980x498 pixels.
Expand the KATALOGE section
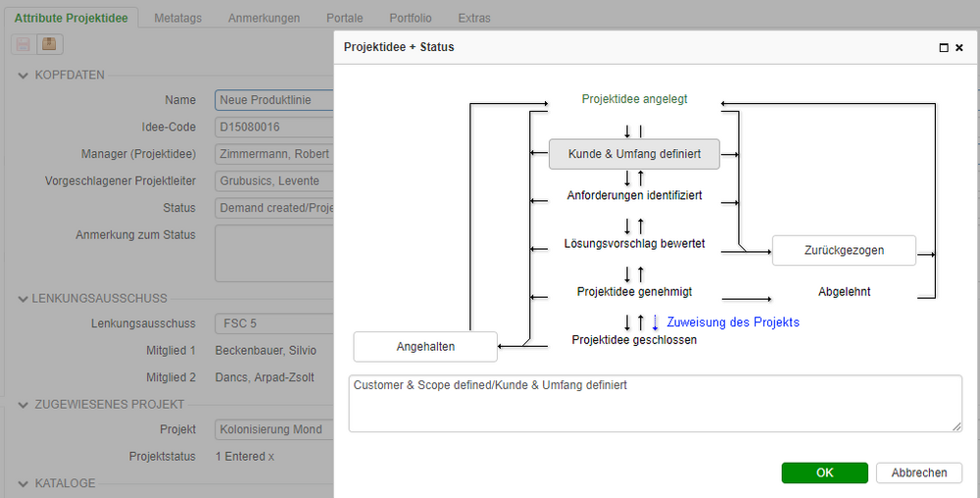pos(24,483)
